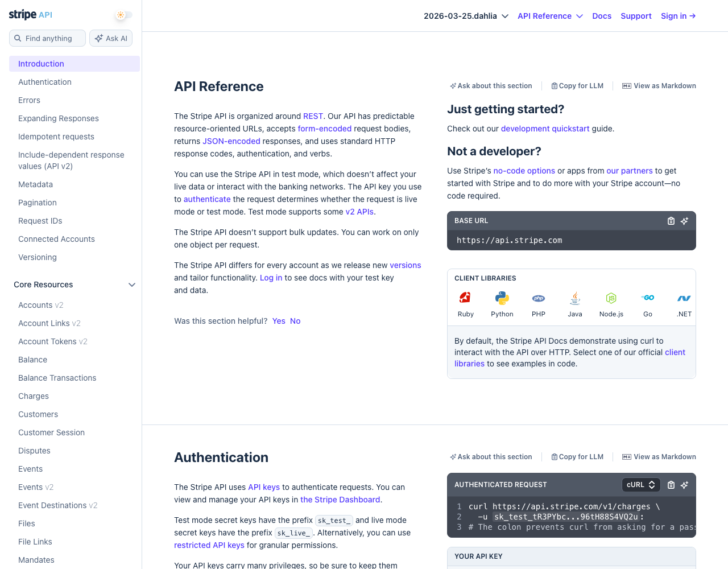Image resolution: width=728 pixels, height=569 pixels.
Task: Click the Log in link in the intro text
Action: coord(271,278)
